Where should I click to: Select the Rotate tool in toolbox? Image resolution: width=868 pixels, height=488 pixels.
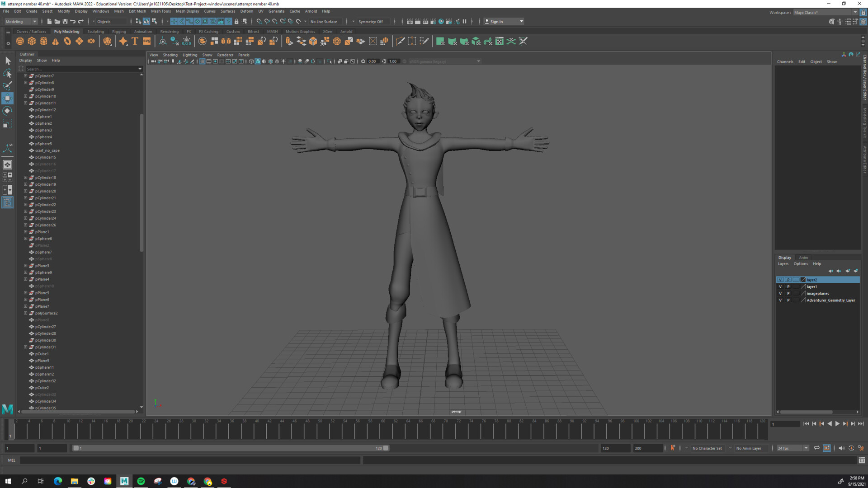tap(7, 111)
